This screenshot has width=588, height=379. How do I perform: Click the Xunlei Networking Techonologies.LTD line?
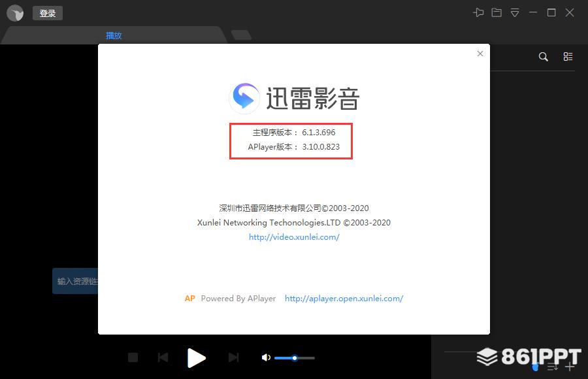pos(293,223)
